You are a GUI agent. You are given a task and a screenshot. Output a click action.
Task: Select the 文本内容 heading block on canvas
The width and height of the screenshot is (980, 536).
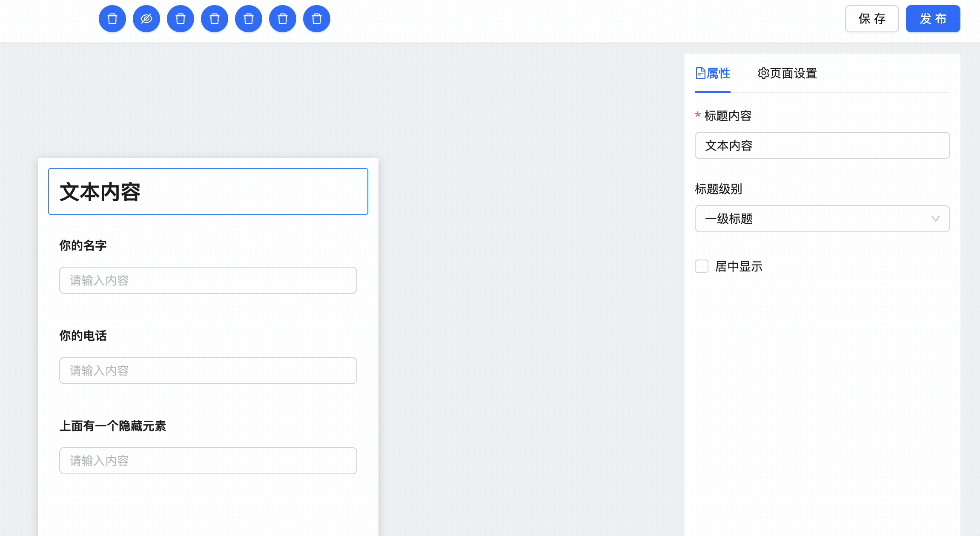pyautogui.click(x=208, y=191)
